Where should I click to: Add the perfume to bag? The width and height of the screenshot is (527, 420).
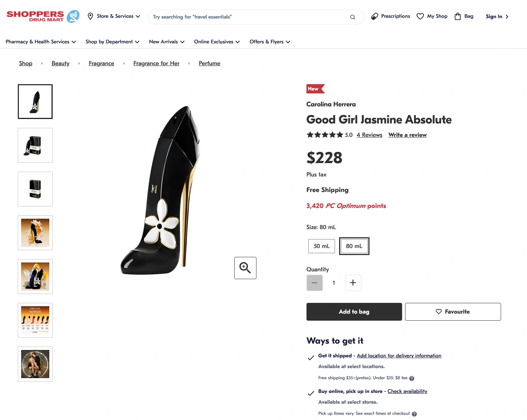click(x=354, y=312)
